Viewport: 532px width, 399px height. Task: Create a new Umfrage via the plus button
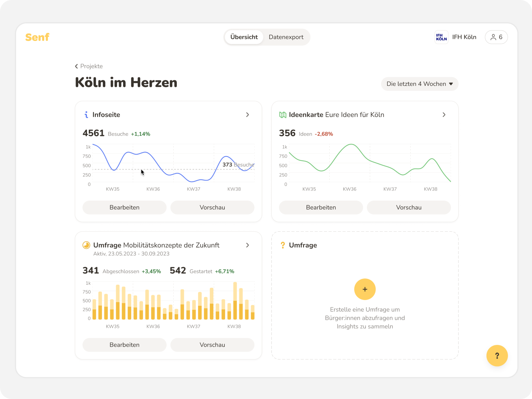pyautogui.click(x=365, y=289)
